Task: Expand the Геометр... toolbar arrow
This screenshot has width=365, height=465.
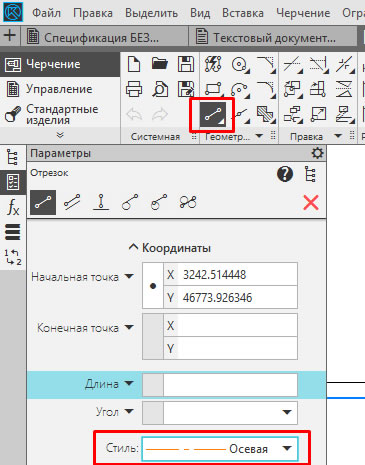Action: [259, 136]
